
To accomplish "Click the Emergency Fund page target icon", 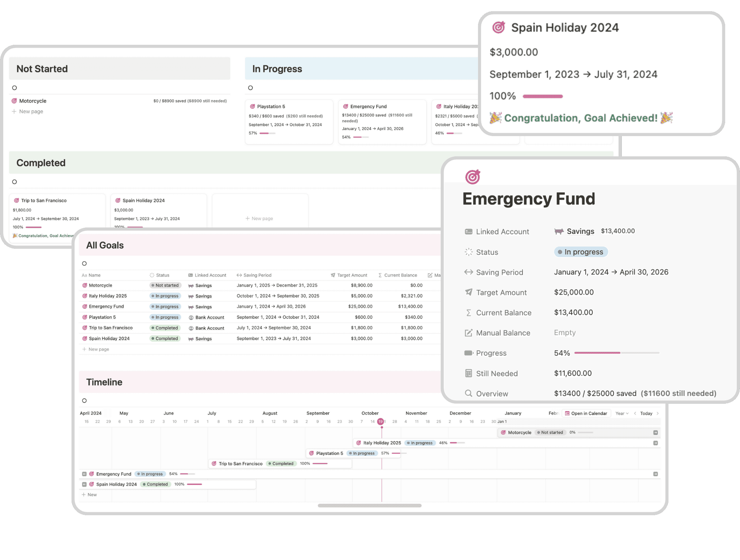I will (472, 177).
